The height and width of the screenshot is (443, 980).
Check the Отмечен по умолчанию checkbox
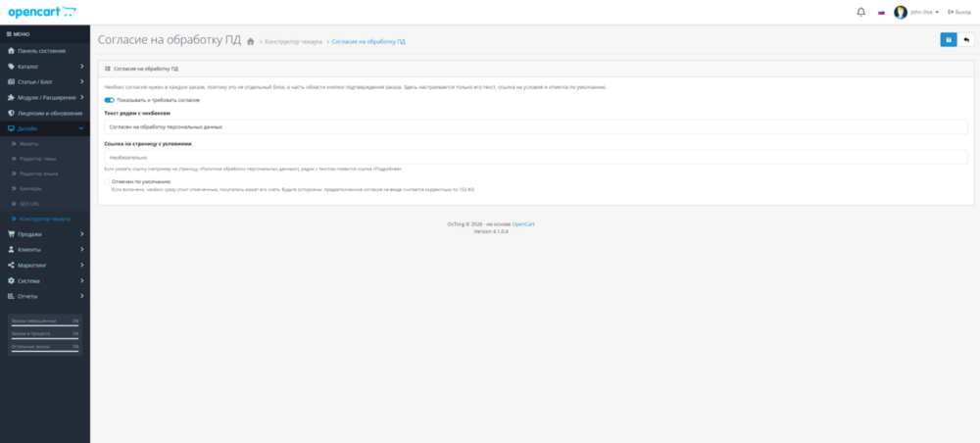(107, 182)
